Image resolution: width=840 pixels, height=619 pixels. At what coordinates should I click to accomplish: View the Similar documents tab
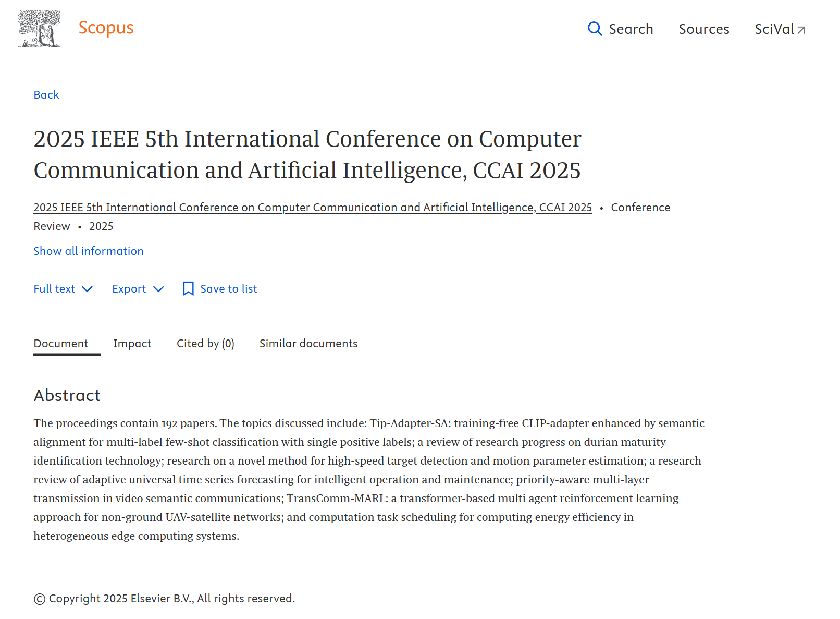[x=308, y=343]
